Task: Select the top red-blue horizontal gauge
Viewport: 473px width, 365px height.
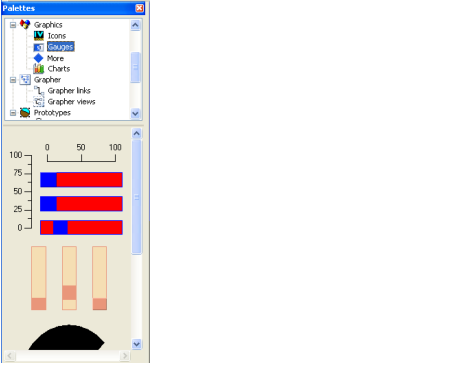Action: (81, 180)
